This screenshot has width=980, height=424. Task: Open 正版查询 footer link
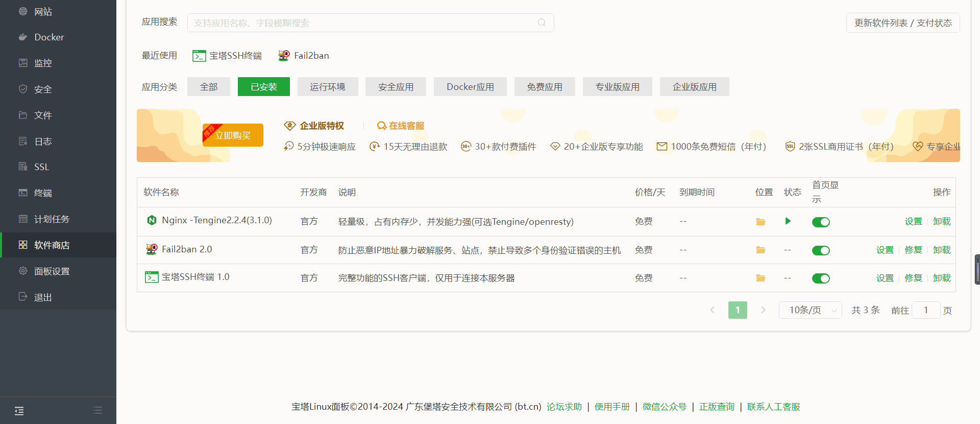[717, 407]
